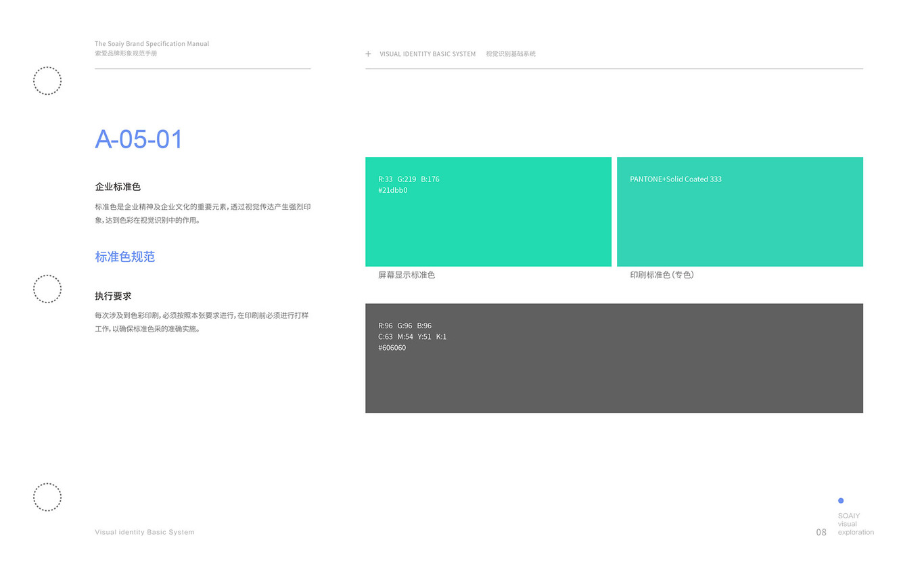Click the teal screen color swatch #21dbb0
Viewport: 924px width, 578px height.
click(x=488, y=212)
